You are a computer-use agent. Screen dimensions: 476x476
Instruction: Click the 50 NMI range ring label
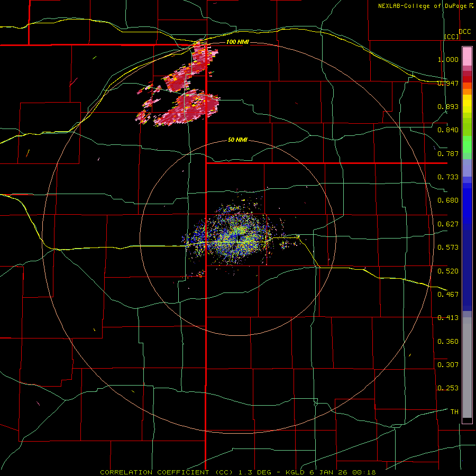(237, 140)
